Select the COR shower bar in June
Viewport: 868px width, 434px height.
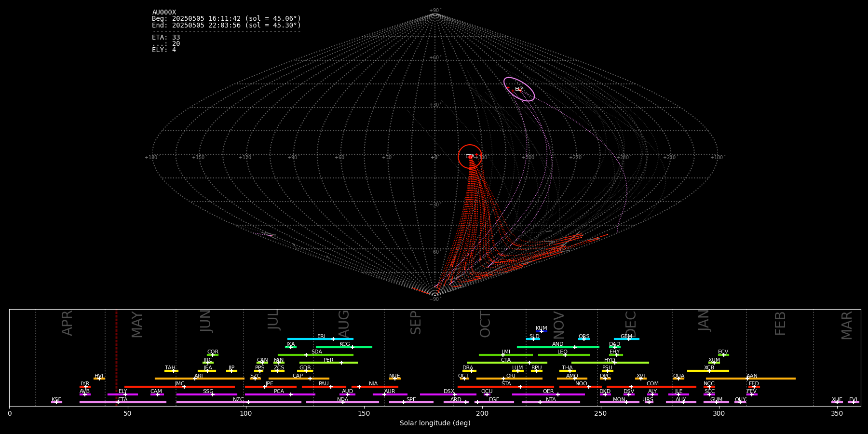pyautogui.click(x=213, y=355)
